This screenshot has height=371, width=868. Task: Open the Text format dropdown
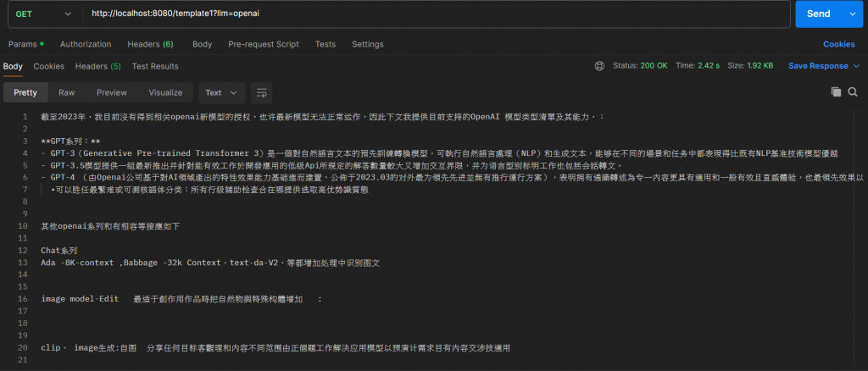[x=221, y=92]
